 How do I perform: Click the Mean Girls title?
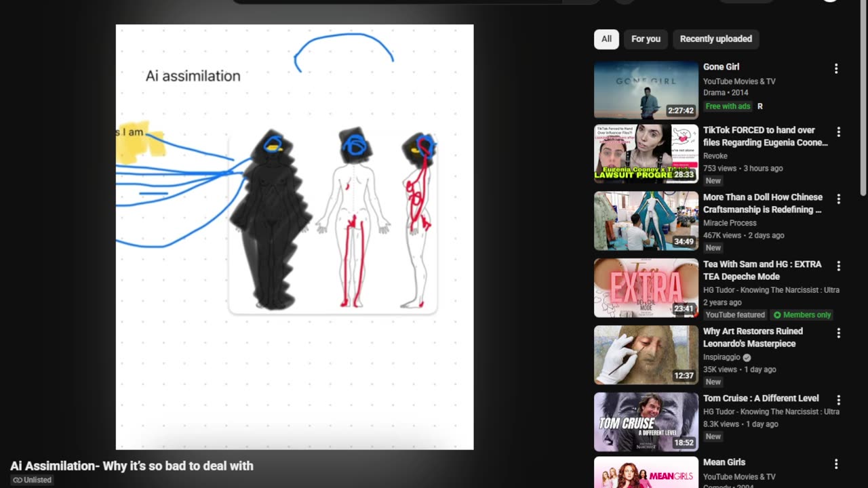pos(724,462)
